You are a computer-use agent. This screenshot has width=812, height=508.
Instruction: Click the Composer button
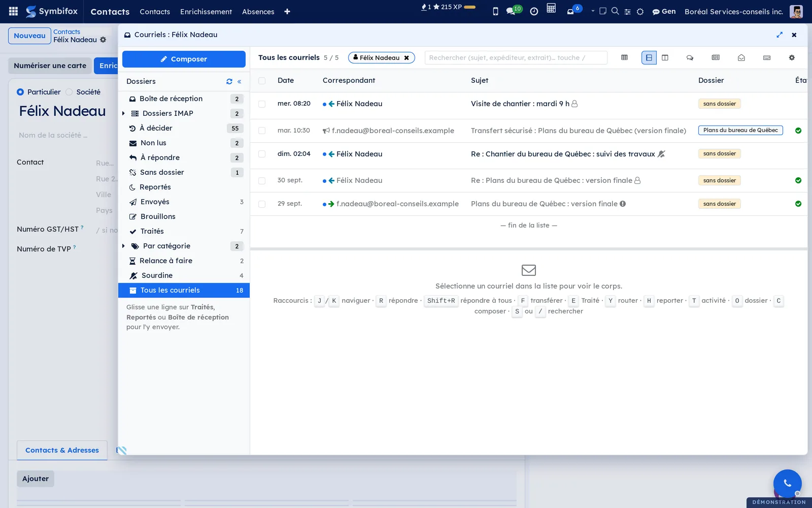point(184,59)
